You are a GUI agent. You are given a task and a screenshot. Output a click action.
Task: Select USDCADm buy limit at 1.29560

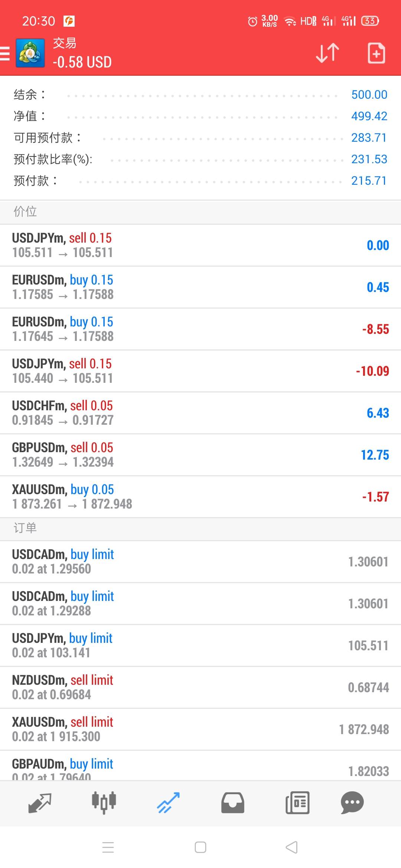[200, 562]
